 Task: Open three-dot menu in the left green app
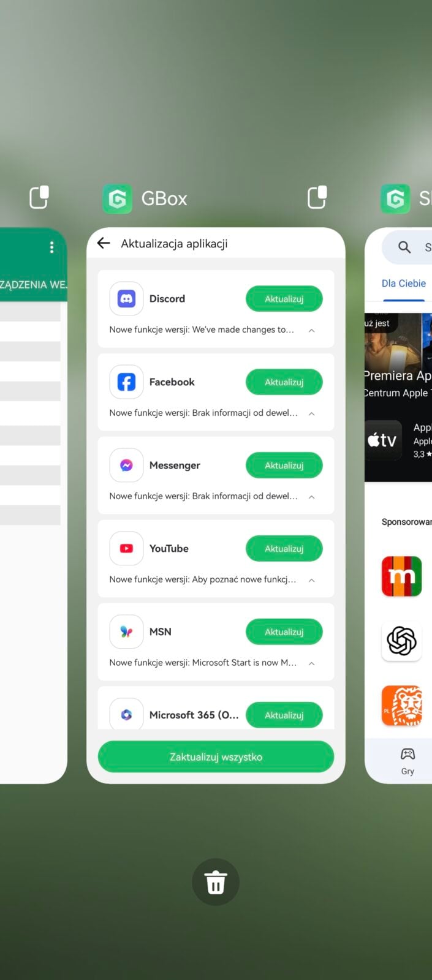[x=51, y=247]
